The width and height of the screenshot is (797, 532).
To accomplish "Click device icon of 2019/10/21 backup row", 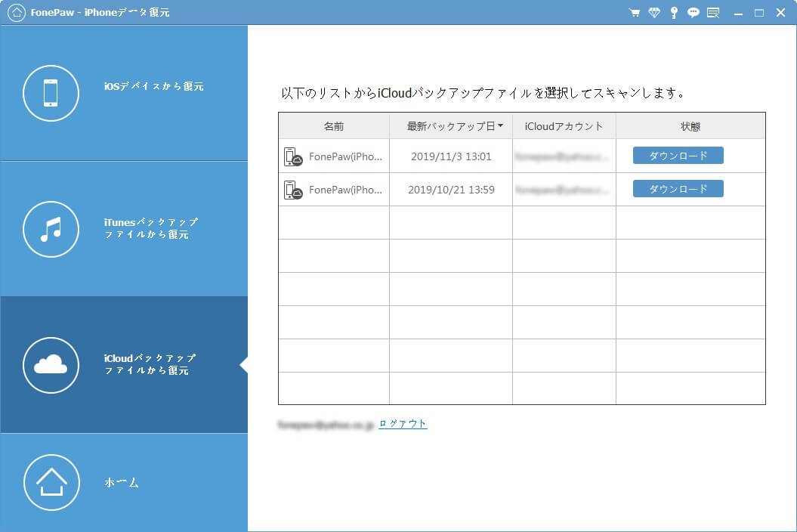I will (x=293, y=190).
